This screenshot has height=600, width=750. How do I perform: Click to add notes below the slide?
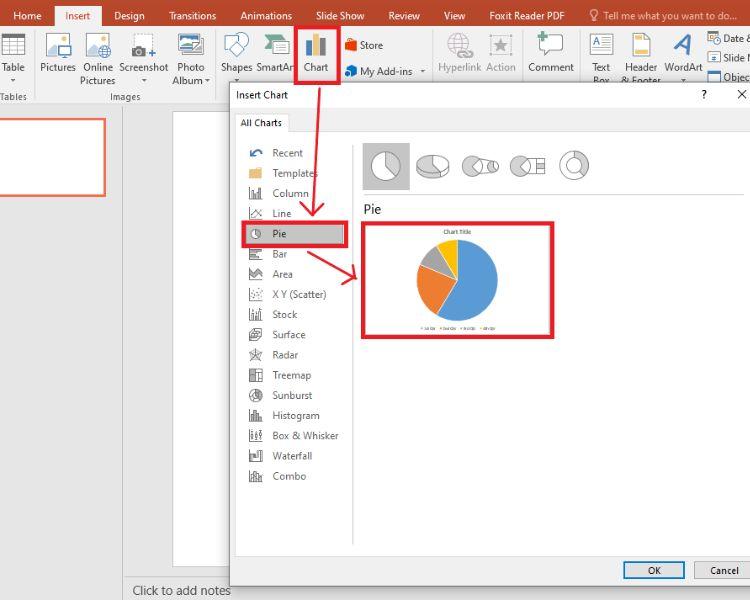[181, 590]
